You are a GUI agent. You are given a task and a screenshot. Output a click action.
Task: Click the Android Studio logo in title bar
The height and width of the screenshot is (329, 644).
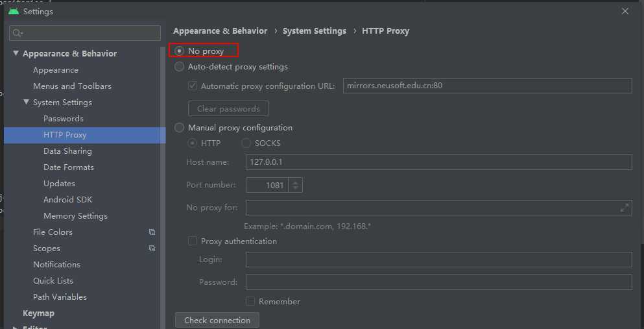(14, 11)
